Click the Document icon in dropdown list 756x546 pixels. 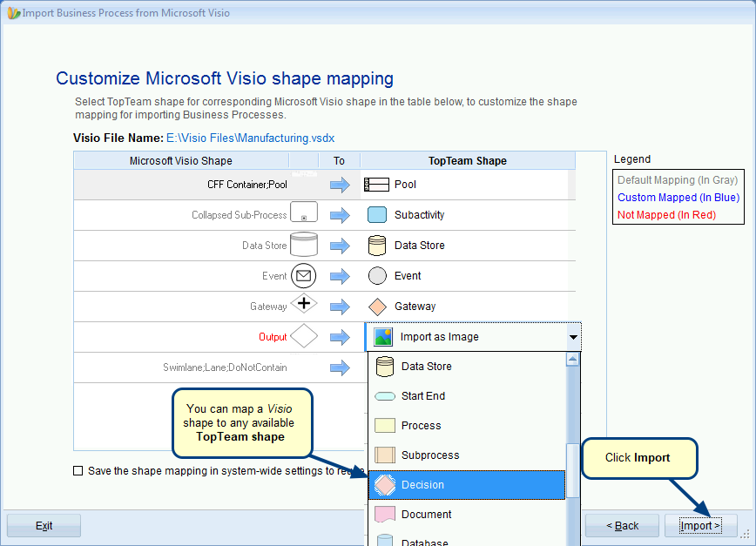[385, 514]
